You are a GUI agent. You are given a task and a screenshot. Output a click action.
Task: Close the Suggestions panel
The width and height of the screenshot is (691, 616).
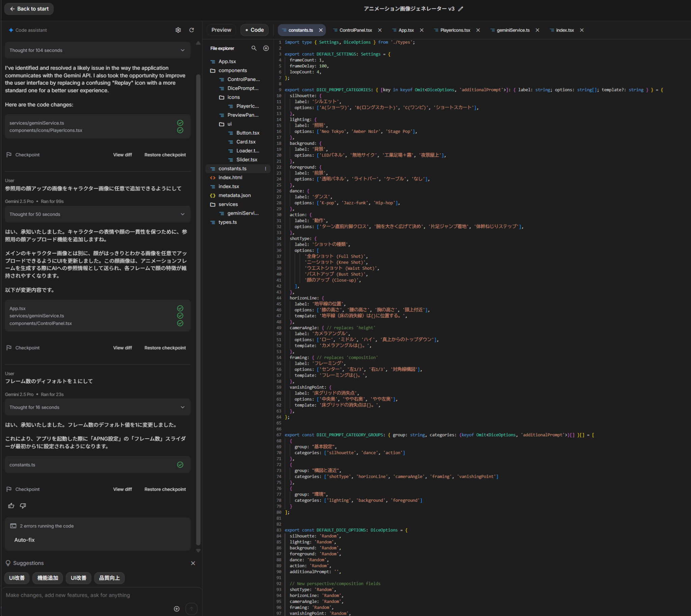click(x=193, y=563)
